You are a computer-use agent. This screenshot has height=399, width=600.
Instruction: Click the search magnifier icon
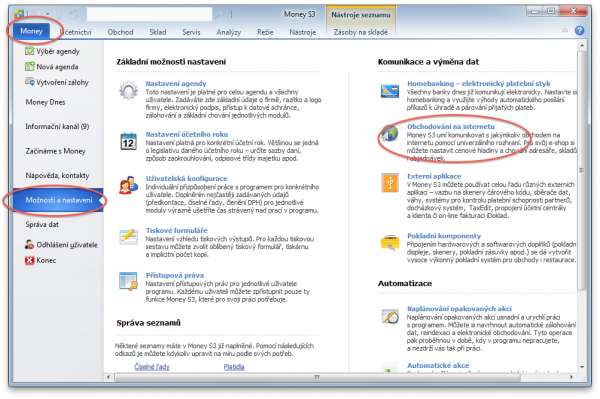220,15
